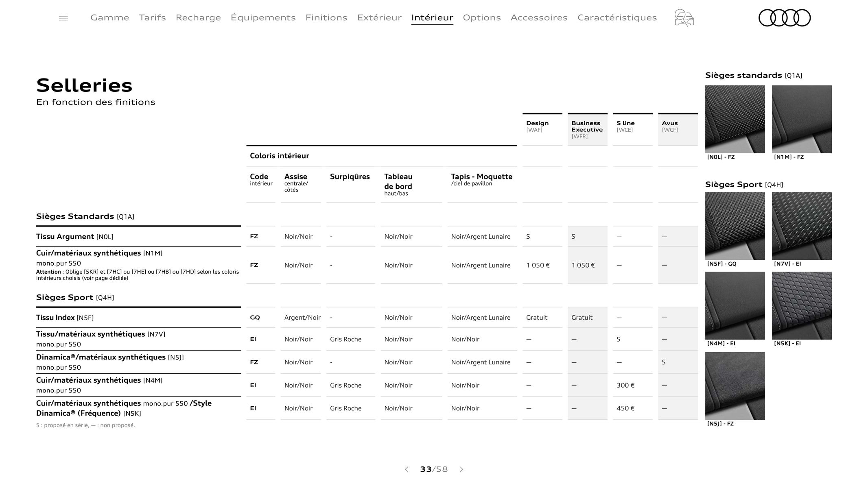Screen dimensions: 868x488
Task: Click the Business Executive [WFR] header
Action: [x=588, y=129]
